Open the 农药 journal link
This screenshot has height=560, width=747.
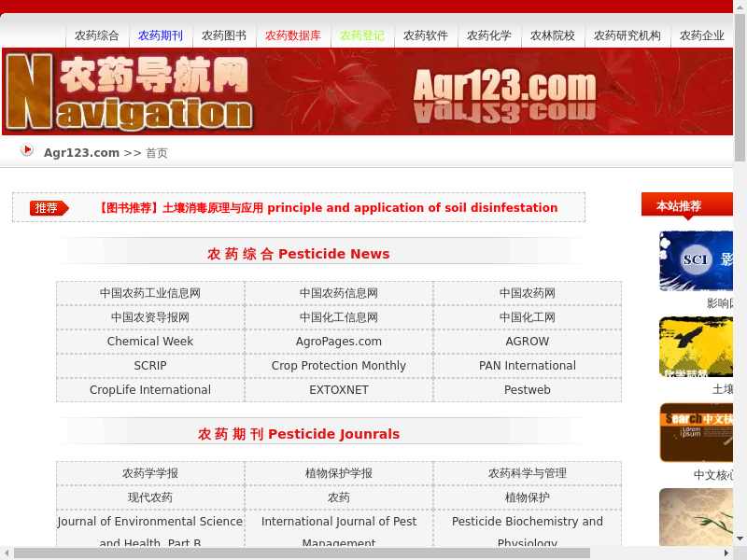point(339,497)
